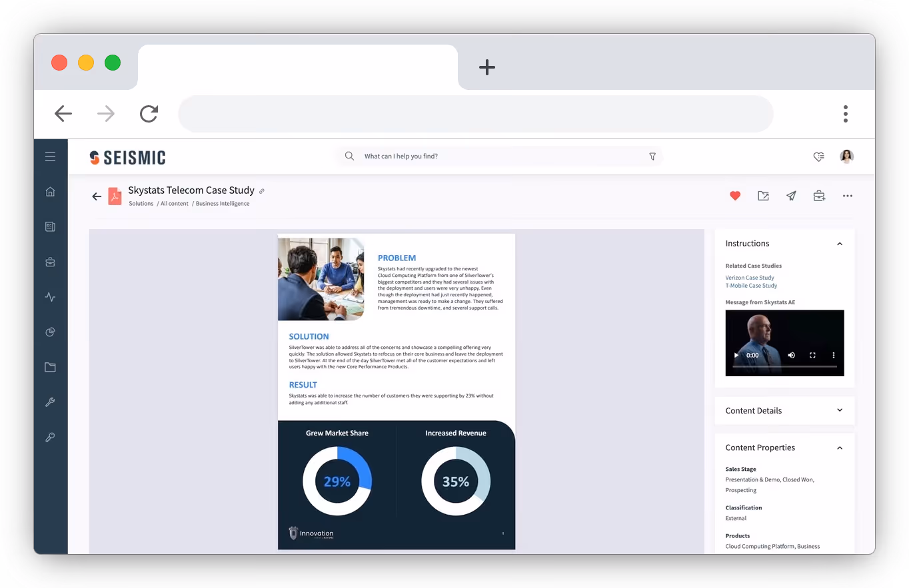
Task: Open the pie chart analytics icon
Action: coord(50,332)
